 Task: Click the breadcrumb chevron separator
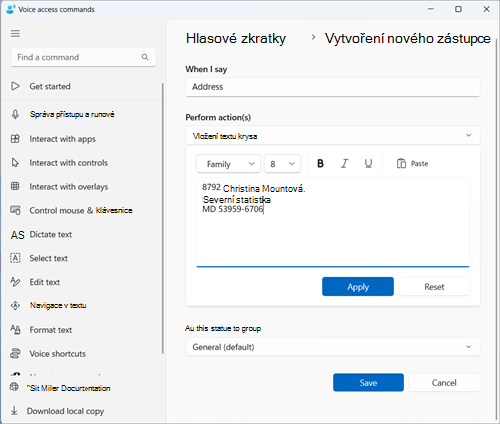[313, 37]
